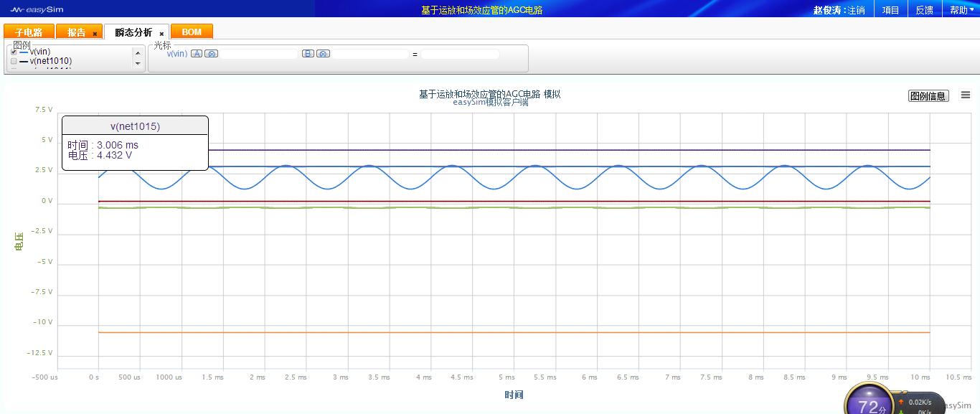This screenshot has height=414, width=980.
Task: Click the 5 ms time axis label
Action: tap(507, 377)
